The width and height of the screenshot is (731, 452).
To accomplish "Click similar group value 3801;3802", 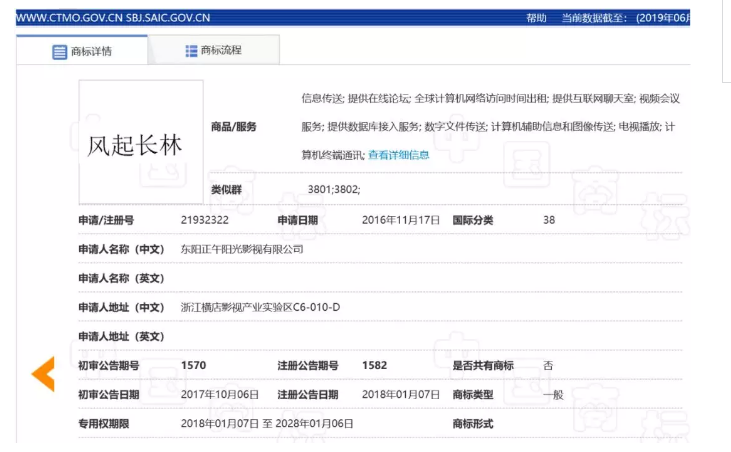I will pyautogui.click(x=334, y=189).
